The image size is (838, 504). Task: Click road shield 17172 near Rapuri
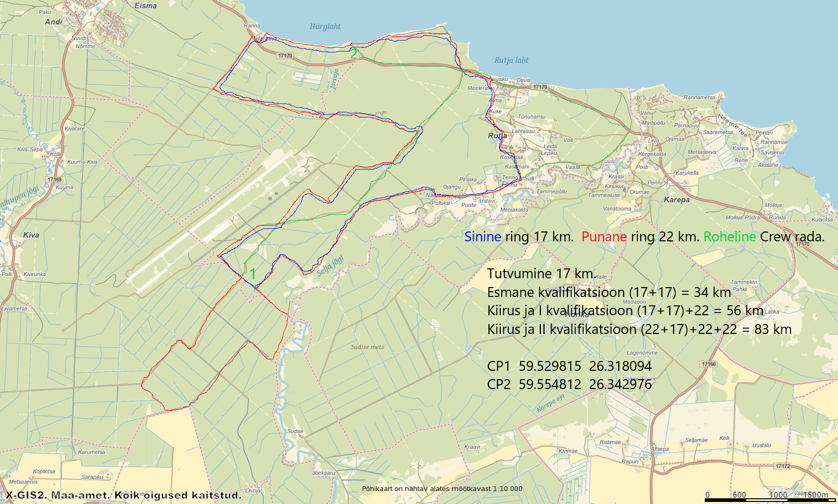[782, 466]
